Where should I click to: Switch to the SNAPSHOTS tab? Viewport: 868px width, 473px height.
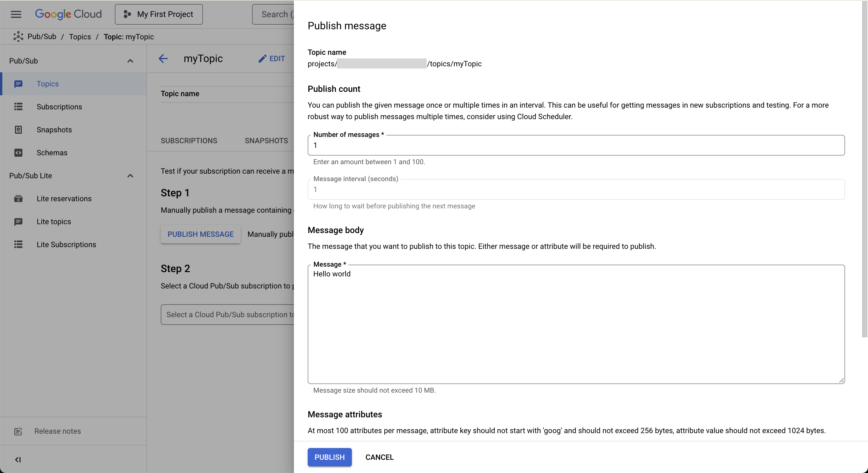point(266,140)
